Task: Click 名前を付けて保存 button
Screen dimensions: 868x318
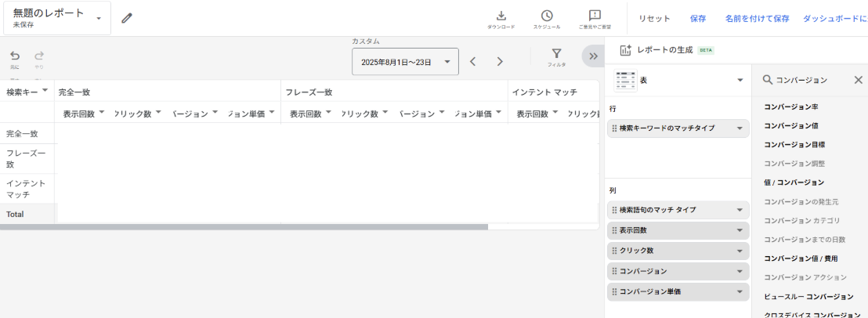Action: tap(758, 19)
